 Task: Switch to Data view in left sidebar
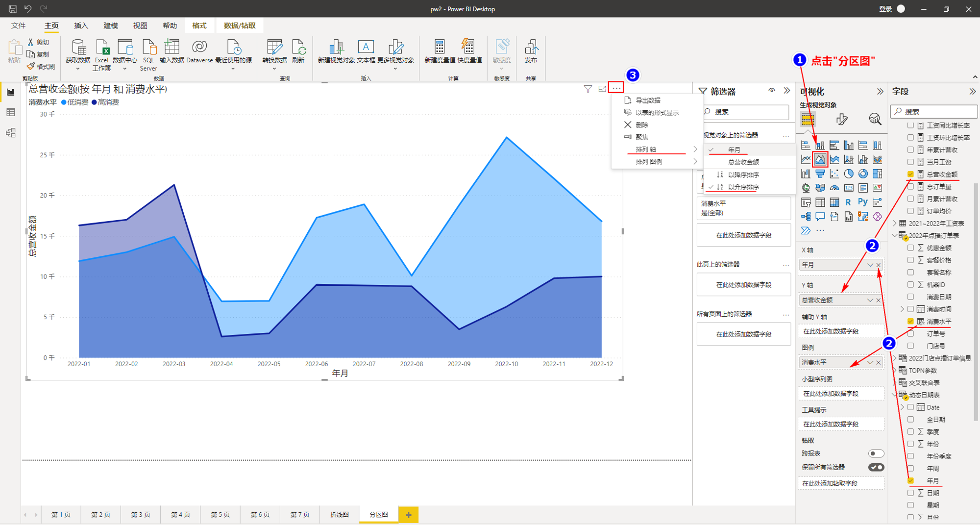pyautogui.click(x=11, y=112)
